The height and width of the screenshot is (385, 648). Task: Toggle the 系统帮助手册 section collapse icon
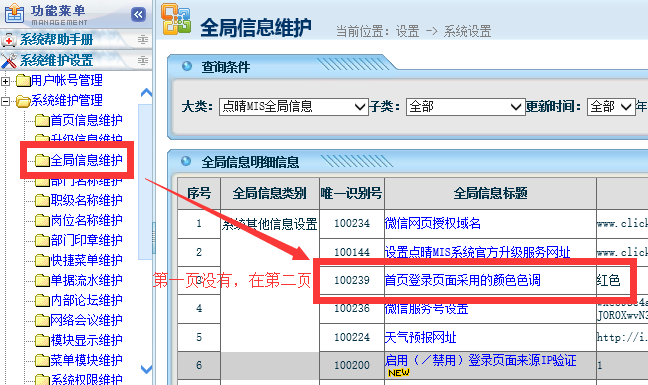click(143, 40)
